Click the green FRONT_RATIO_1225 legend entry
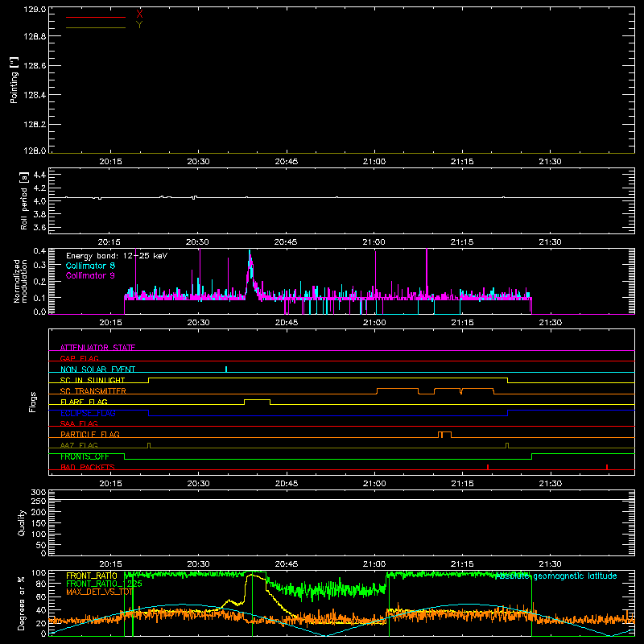The image size is (644, 644). [x=104, y=584]
